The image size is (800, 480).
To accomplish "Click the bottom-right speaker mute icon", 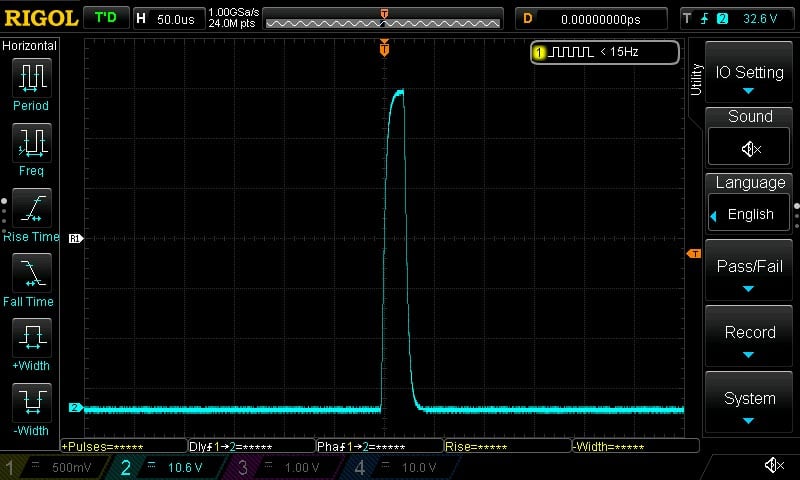I will click(x=774, y=465).
